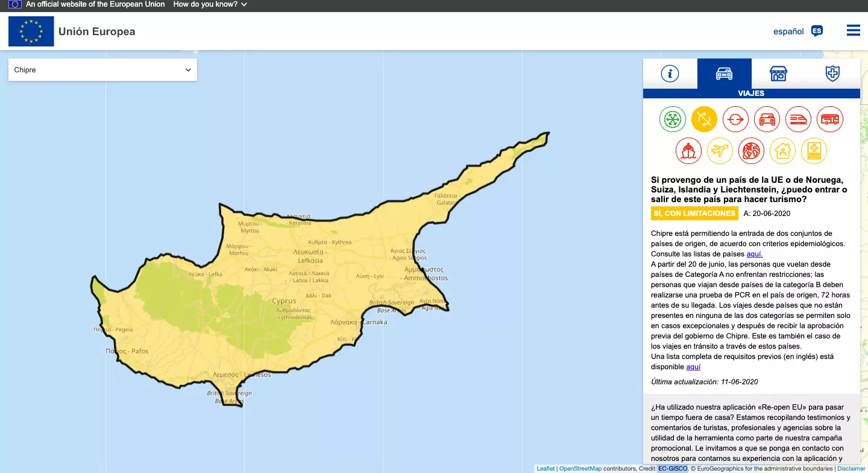Viewport: 868px width, 473px height.
Task: Open full requirements list 'aquí' link
Action: [x=693, y=367]
